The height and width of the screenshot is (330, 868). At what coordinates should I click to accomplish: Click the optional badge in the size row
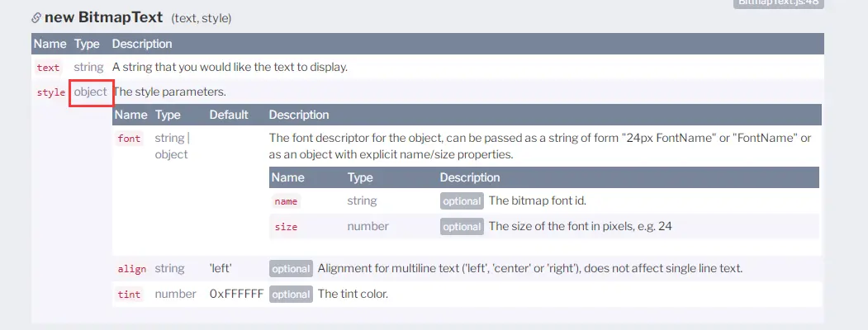click(x=461, y=226)
